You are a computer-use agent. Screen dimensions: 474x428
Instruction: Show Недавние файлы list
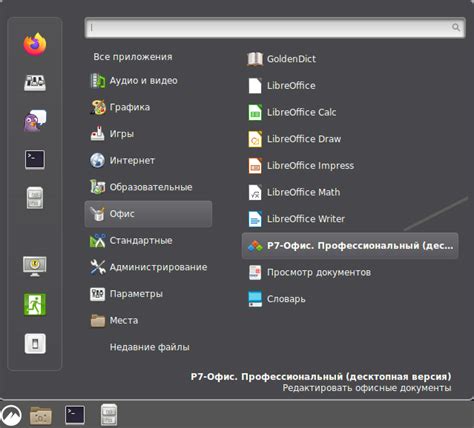(x=150, y=347)
